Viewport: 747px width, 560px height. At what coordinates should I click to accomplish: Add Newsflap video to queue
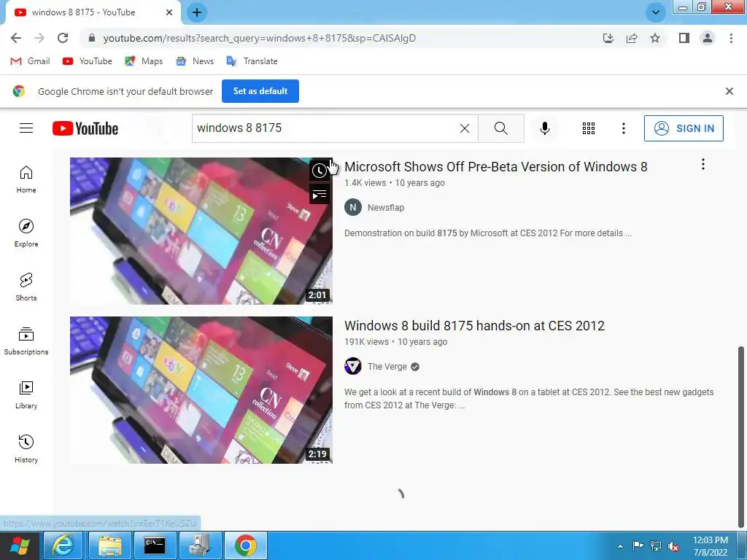coord(320,194)
